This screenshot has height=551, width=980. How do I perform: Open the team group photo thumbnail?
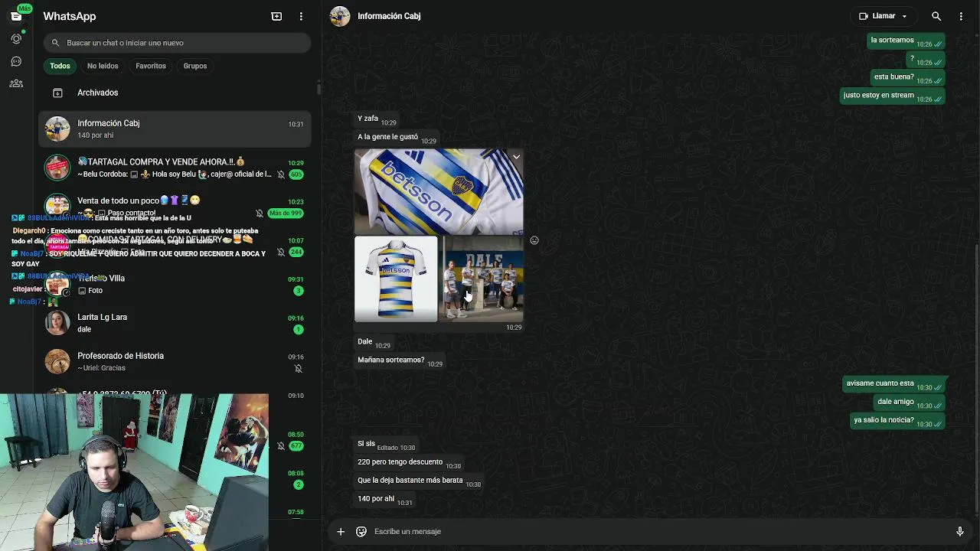(482, 279)
